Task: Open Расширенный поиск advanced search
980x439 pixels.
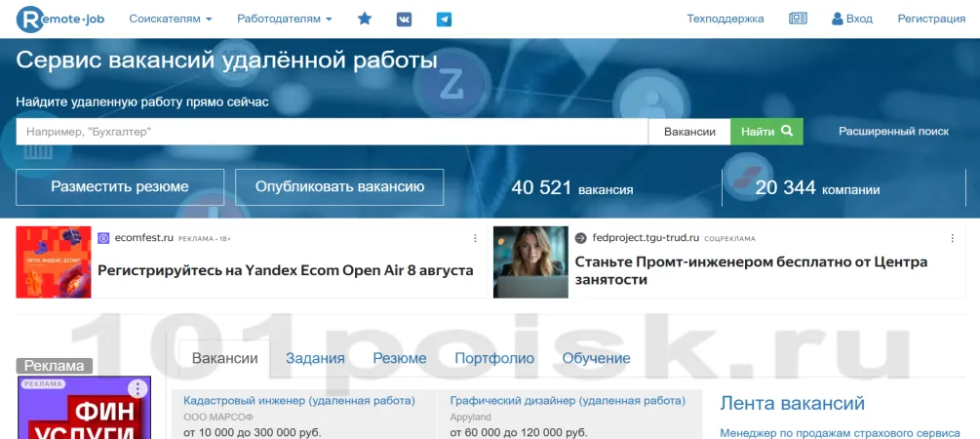Action: (x=894, y=132)
